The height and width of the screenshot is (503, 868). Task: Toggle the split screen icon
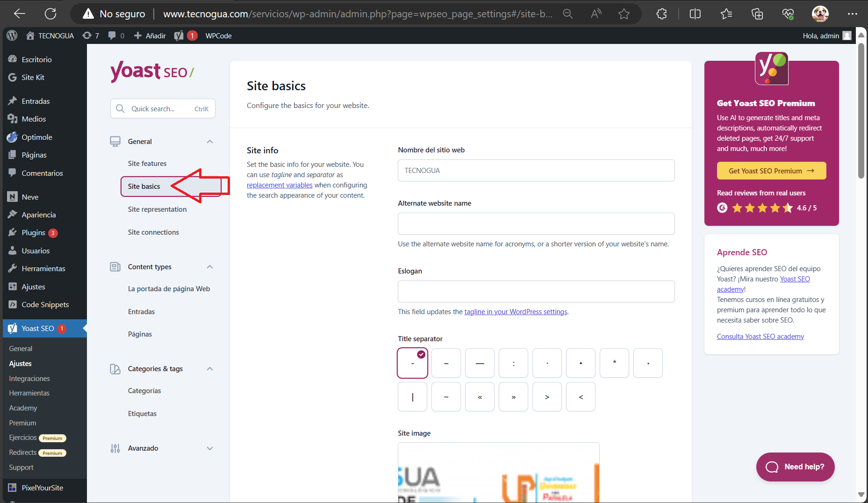pyautogui.click(x=695, y=14)
